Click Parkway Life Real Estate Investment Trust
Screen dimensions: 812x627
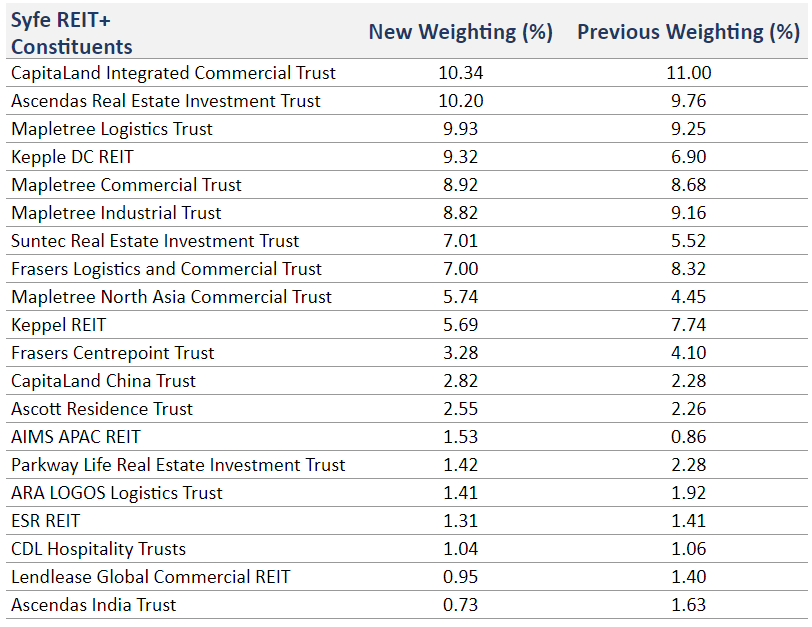[x=178, y=465]
